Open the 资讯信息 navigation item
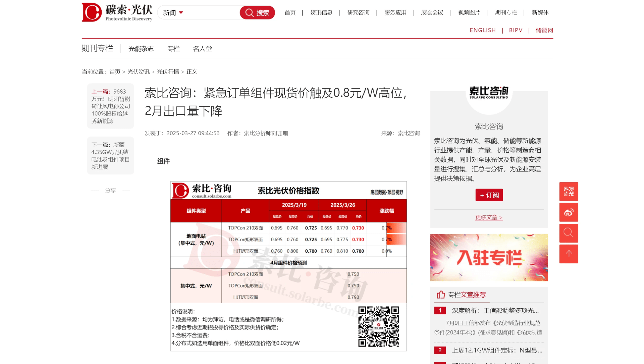The height and width of the screenshot is (364, 644). click(x=321, y=13)
